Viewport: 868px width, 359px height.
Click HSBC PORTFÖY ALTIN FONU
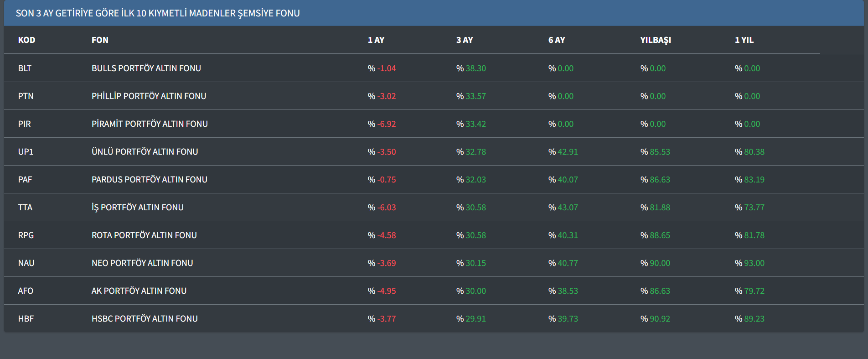coord(145,319)
